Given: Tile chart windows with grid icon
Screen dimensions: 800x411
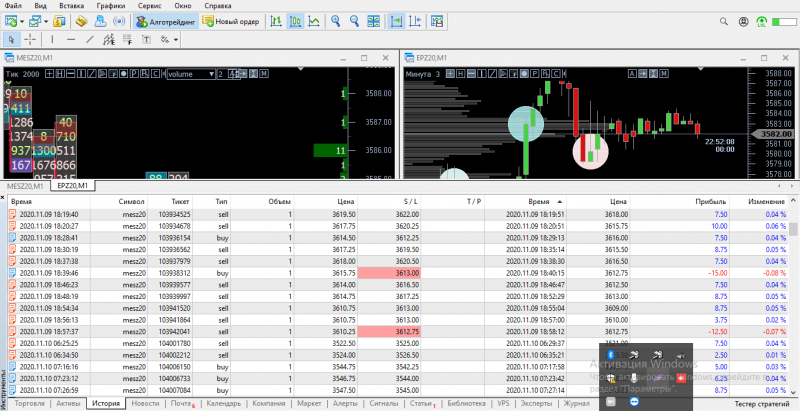Looking at the screenshot, I should 374,21.
